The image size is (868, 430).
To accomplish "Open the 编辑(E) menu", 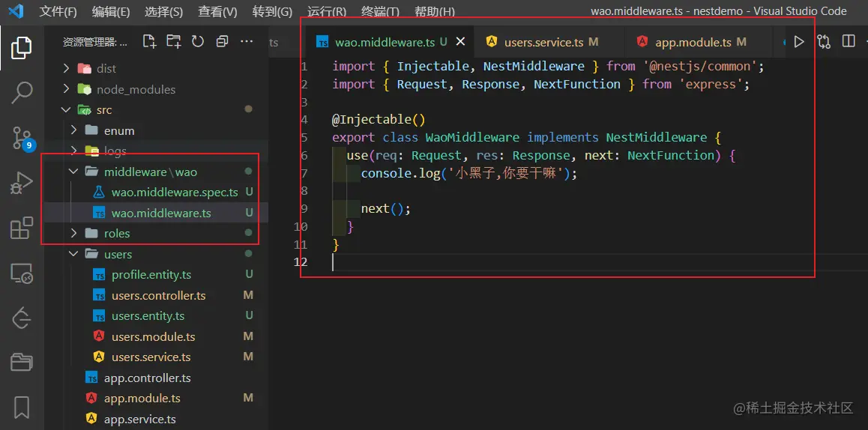I will click(x=111, y=12).
